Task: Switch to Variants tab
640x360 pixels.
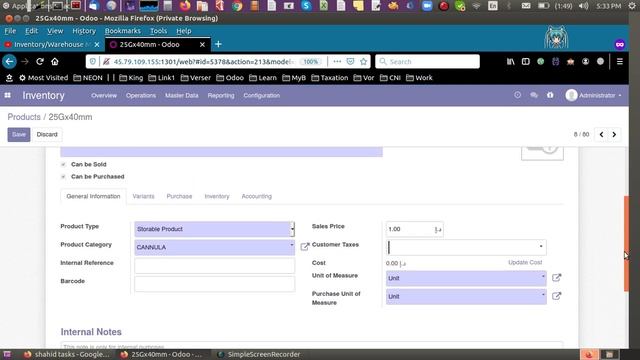Action: (x=143, y=196)
